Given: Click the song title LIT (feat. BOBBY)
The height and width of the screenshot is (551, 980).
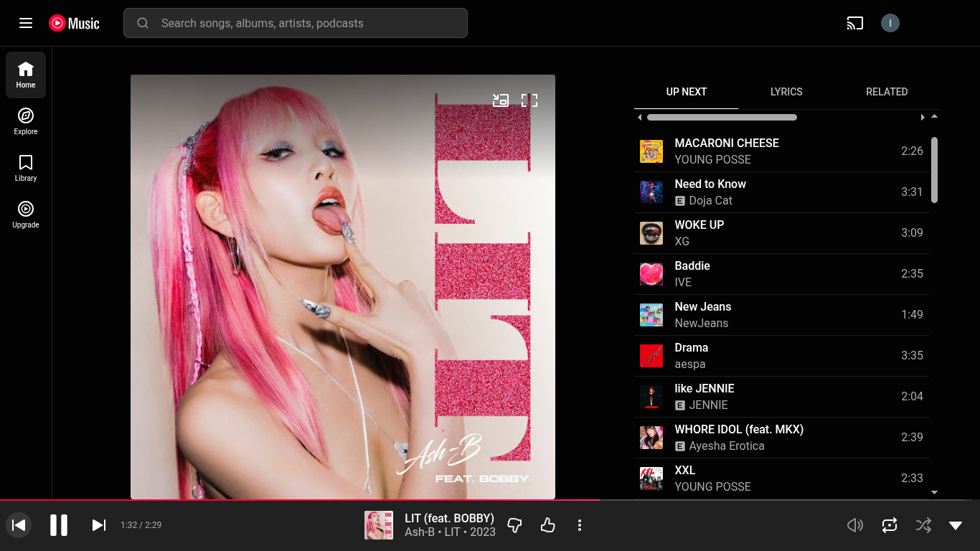Looking at the screenshot, I should 450,518.
